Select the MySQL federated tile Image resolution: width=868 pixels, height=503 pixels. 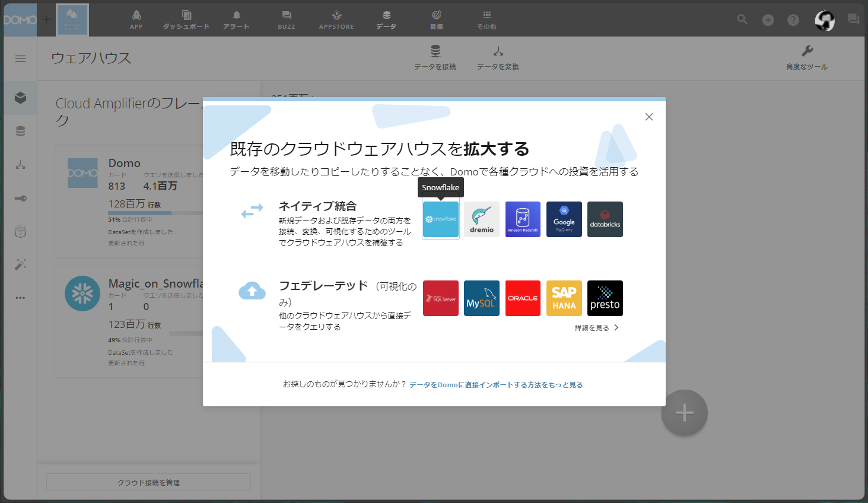point(481,298)
